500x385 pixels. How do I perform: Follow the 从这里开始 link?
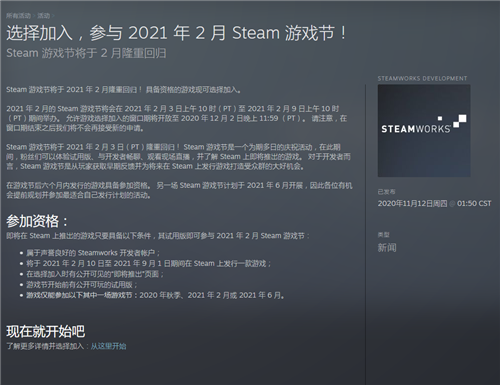[108, 346]
